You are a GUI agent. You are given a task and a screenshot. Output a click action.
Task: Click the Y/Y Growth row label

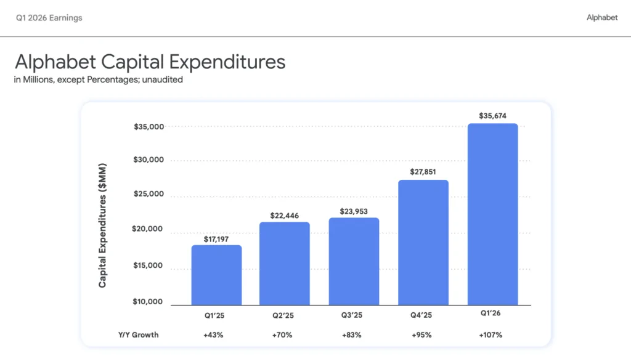pyautogui.click(x=139, y=334)
